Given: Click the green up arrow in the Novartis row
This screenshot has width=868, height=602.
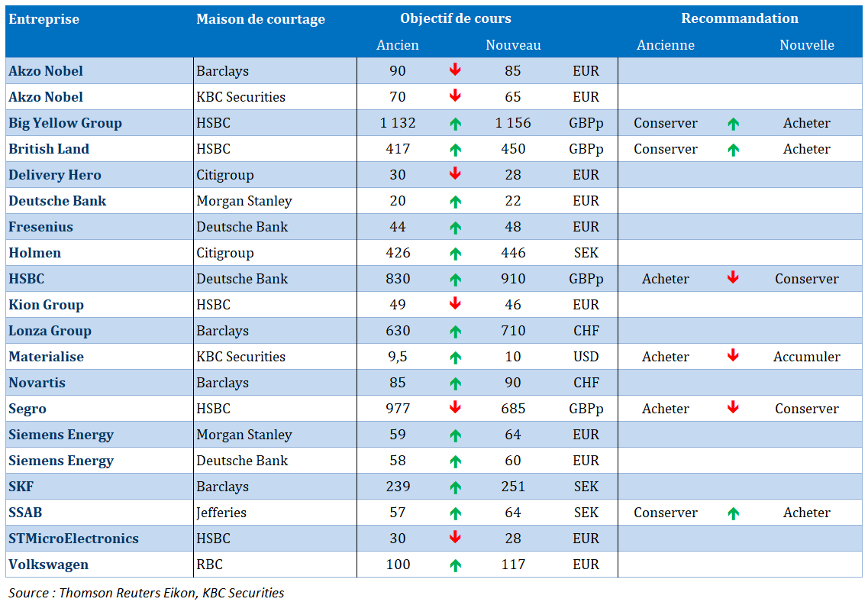Looking at the screenshot, I should pos(455,384).
